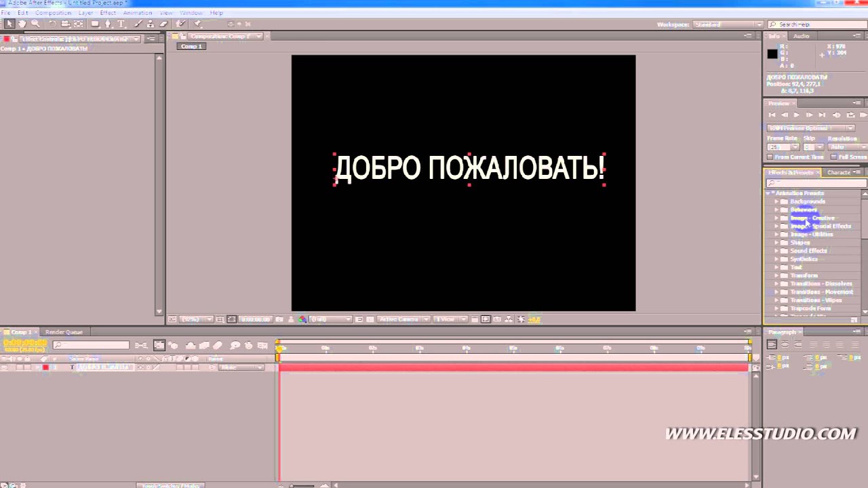Select the Horizontal Type tool
The image size is (868, 488).
121,24
